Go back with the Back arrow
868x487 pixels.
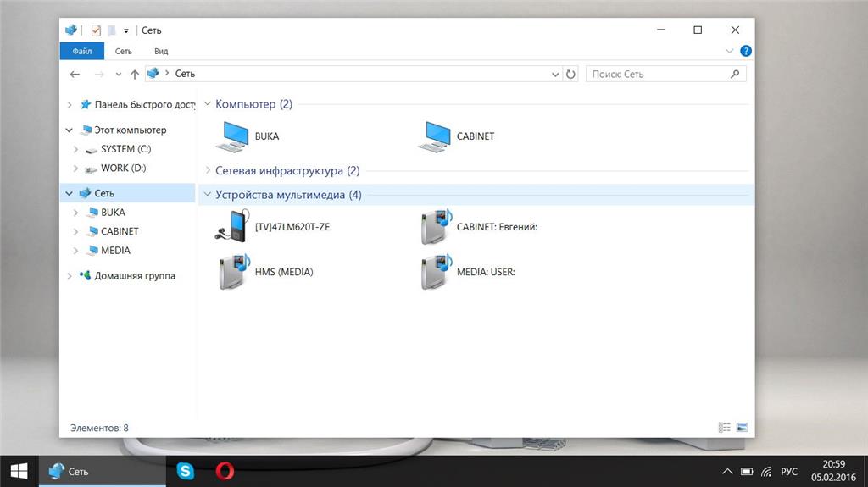[75, 75]
